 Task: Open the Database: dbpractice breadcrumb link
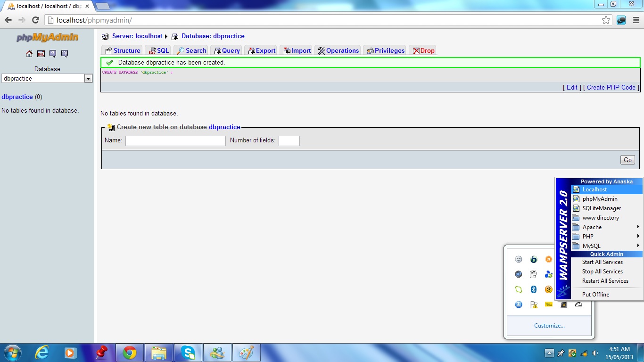pos(213,36)
